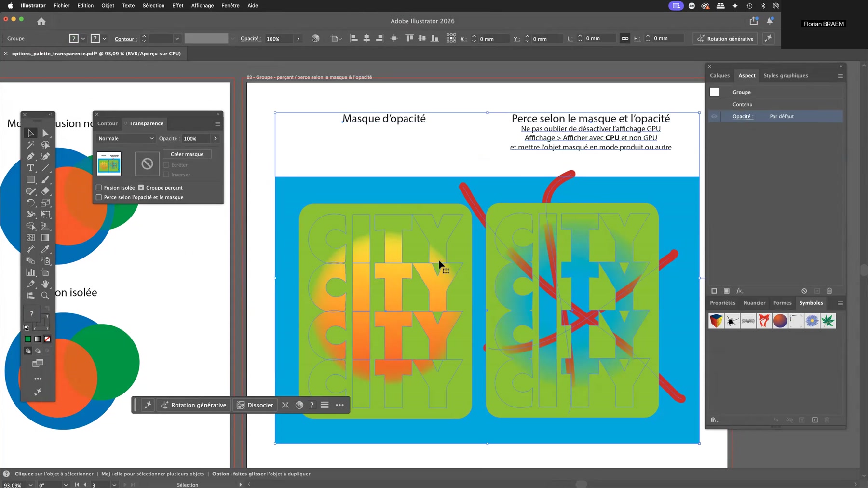This screenshot has height=488, width=868.
Task: Select the Direct Selection tool
Action: click(x=45, y=133)
